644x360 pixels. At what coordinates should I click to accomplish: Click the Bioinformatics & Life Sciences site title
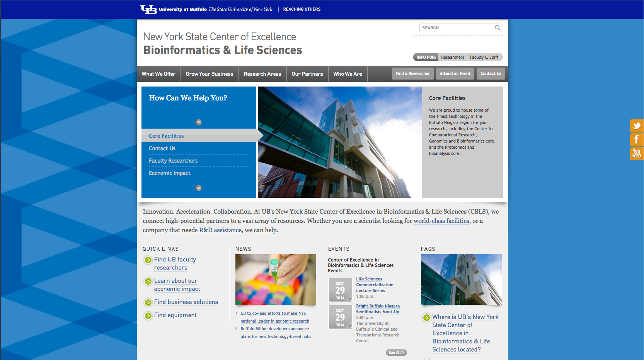pyautogui.click(x=223, y=50)
